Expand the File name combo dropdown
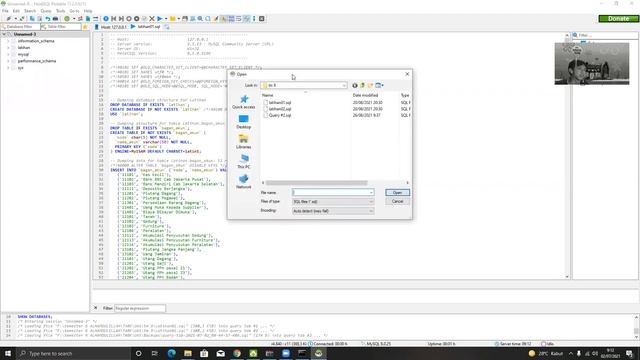 click(371, 192)
